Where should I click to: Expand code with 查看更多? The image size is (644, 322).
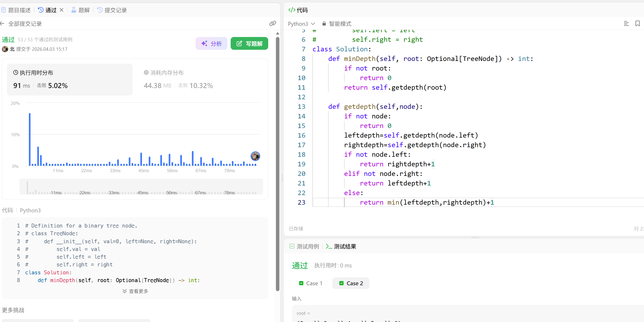pos(135,291)
